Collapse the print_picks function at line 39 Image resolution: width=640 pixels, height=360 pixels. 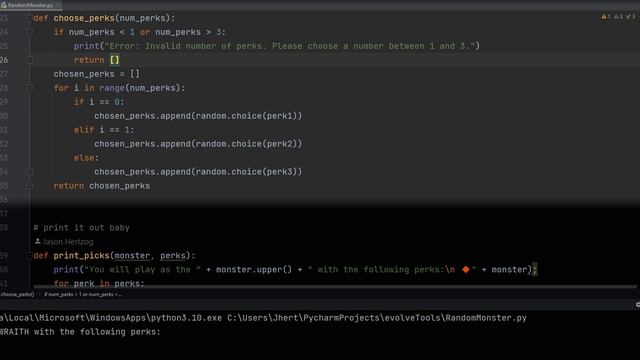(29, 256)
